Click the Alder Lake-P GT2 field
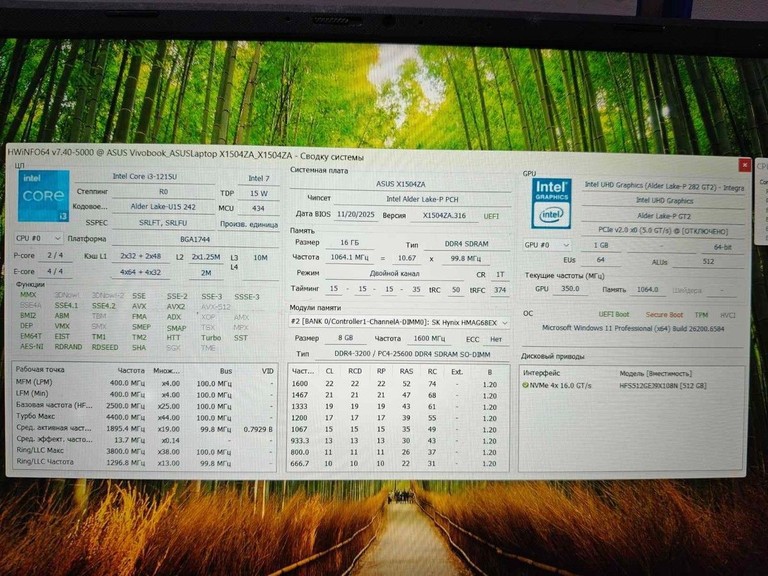 coord(664,216)
